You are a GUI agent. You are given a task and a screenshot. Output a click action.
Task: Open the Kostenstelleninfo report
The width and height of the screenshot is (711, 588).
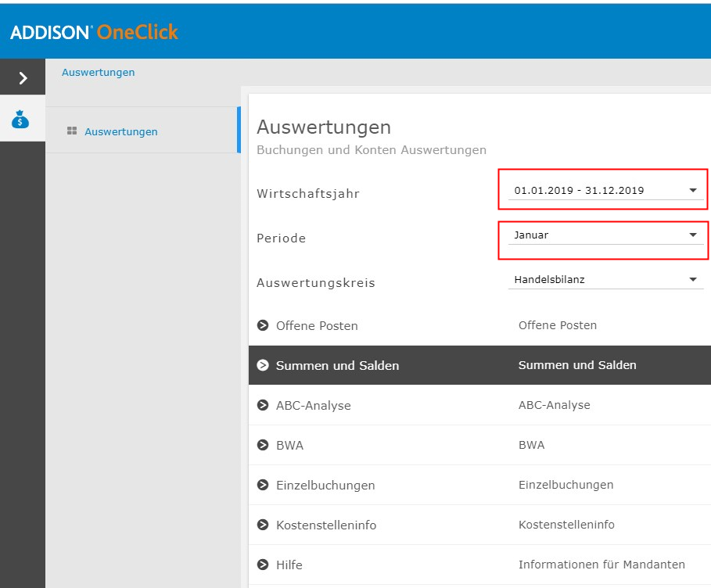point(326,525)
